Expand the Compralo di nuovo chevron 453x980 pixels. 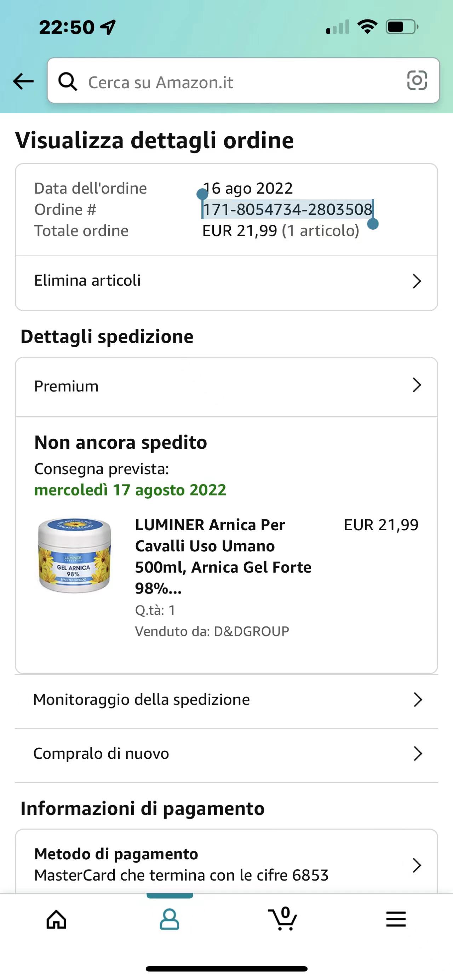tap(418, 753)
